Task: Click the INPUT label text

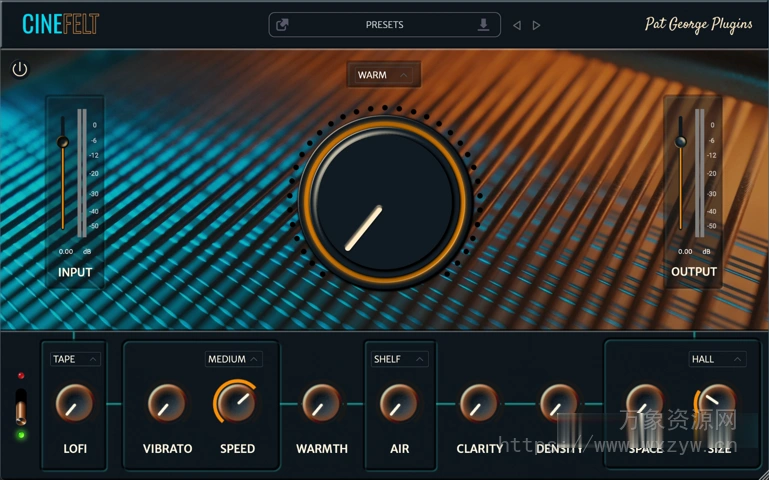Action: [75, 272]
